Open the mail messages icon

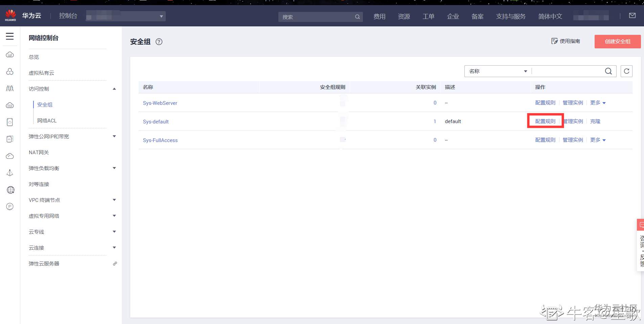632,16
